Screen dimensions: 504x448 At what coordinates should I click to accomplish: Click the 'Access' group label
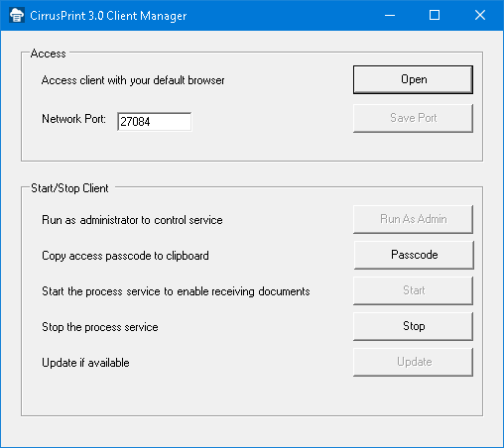(48, 54)
